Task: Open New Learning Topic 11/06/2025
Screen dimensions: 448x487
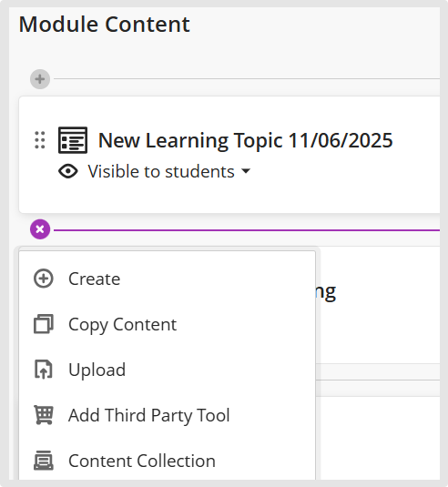Action: tap(246, 140)
